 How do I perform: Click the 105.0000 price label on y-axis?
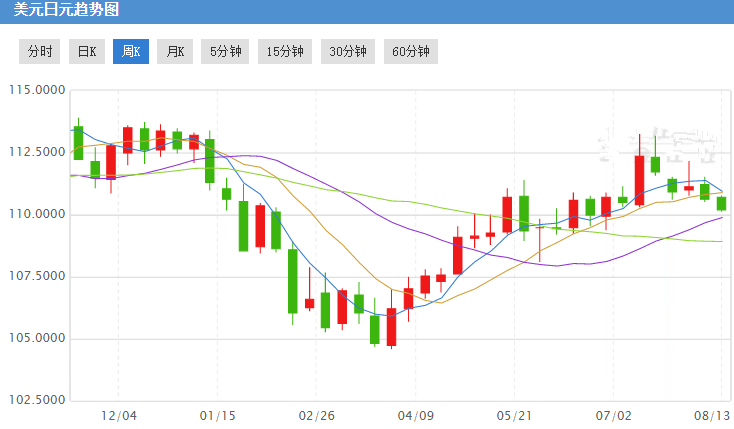[37, 338]
